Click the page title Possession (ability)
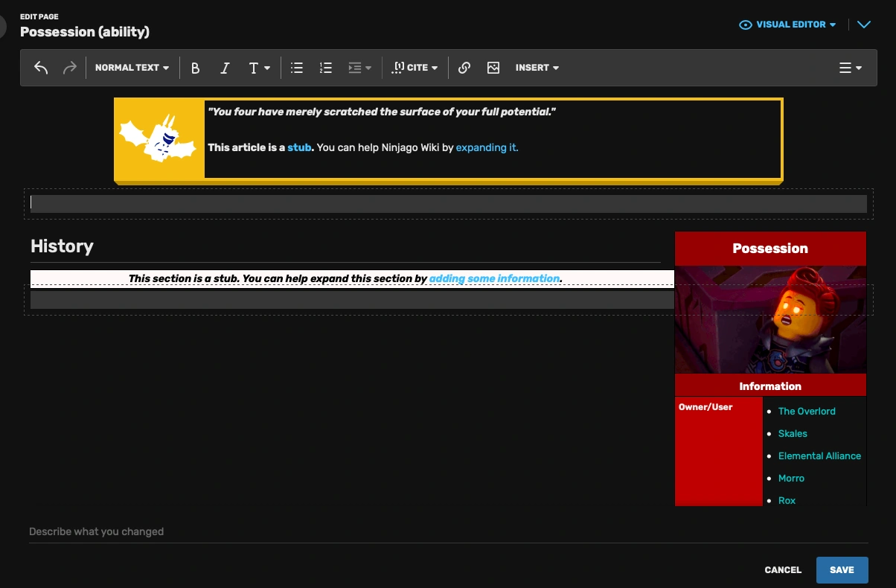The image size is (896, 588). click(x=85, y=32)
